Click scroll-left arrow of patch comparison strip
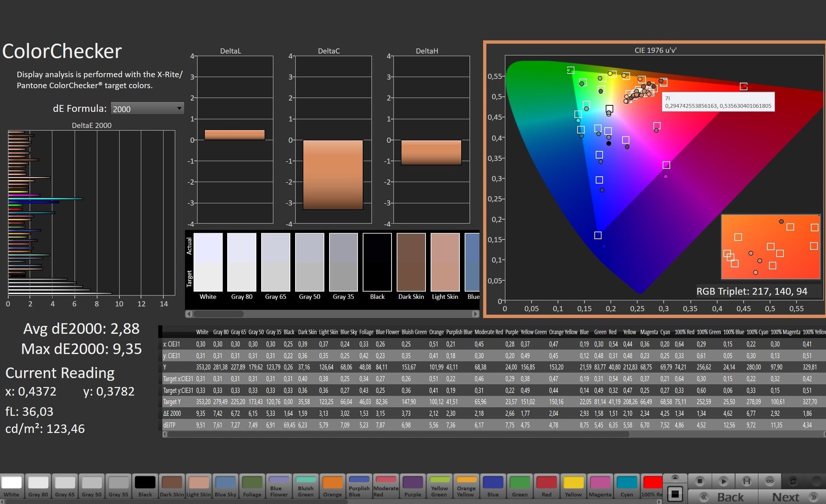 (189, 314)
